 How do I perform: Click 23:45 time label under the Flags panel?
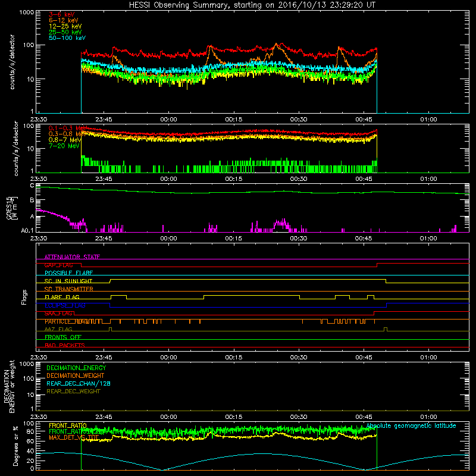coord(104,358)
